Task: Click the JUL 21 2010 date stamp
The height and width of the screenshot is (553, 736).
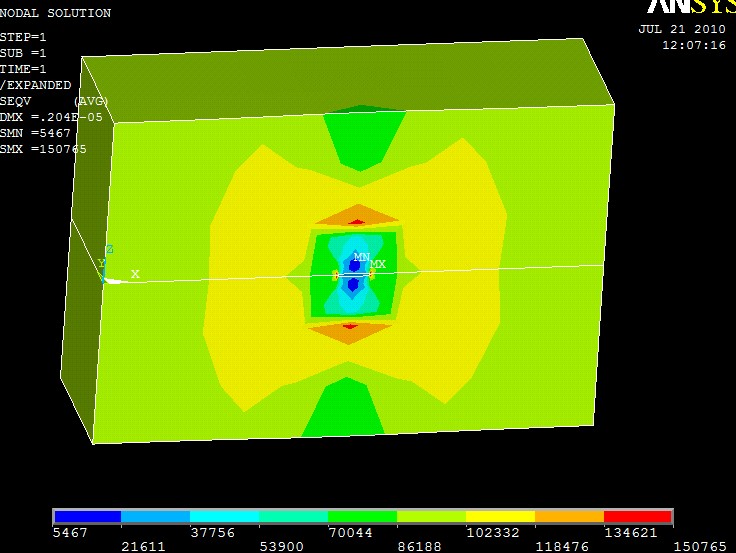Action: [x=682, y=29]
